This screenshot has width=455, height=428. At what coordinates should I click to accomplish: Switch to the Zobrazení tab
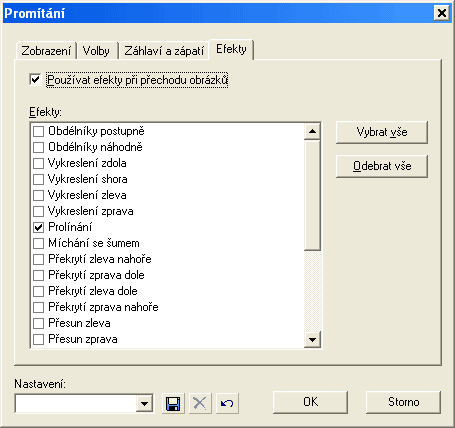[x=46, y=51]
